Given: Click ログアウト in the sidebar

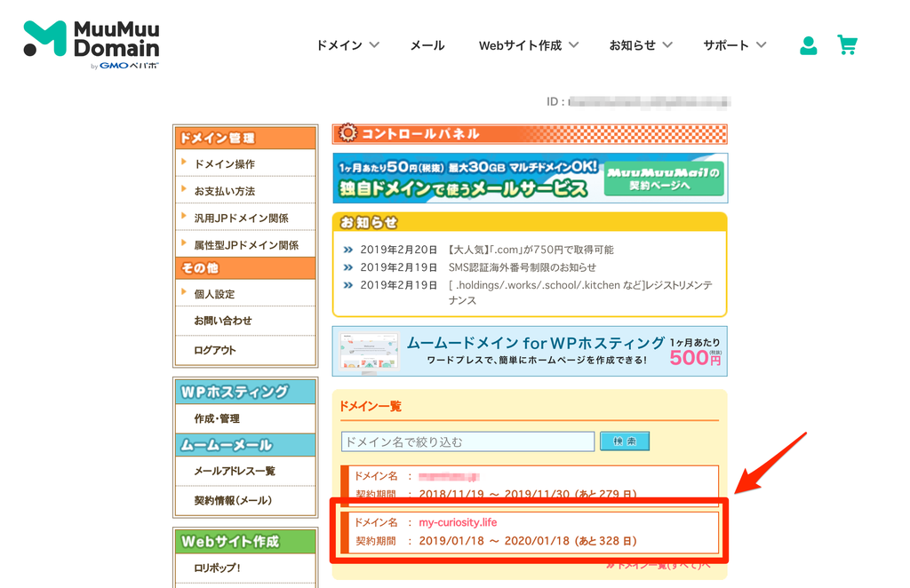Looking at the screenshot, I should click(215, 350).
